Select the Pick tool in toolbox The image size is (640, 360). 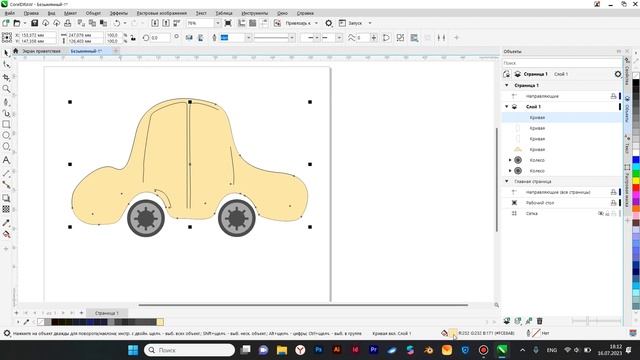(6, 53)
